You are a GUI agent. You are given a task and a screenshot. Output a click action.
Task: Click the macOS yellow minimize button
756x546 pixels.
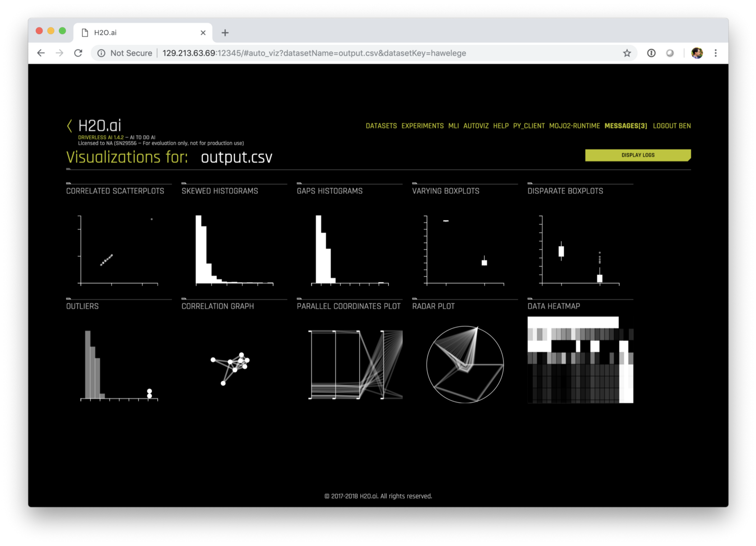(51, 31)
